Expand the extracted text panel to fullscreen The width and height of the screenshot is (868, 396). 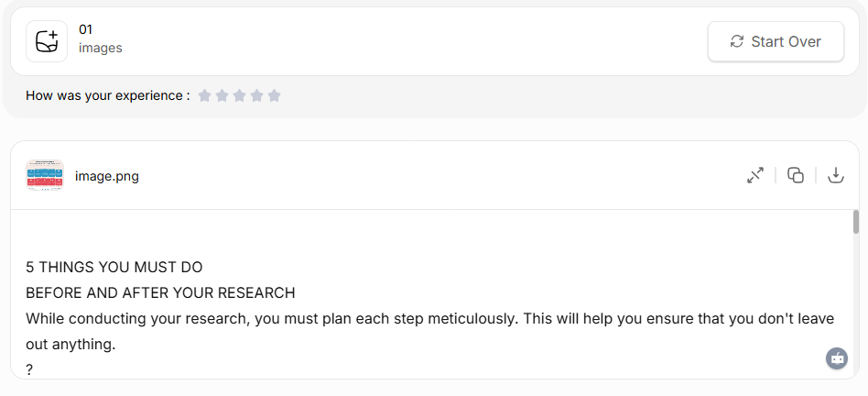tap(755, 175)
